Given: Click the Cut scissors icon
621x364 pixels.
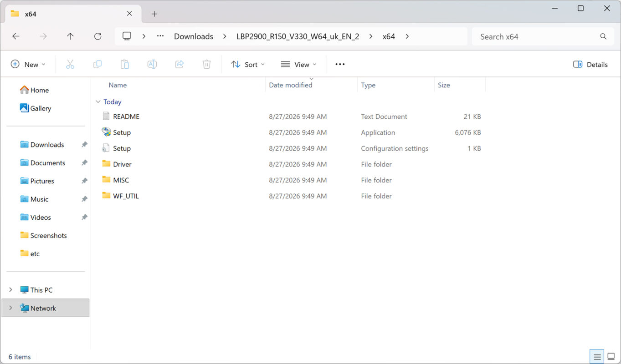Looking at the screenshot, I should click(70, 65).
